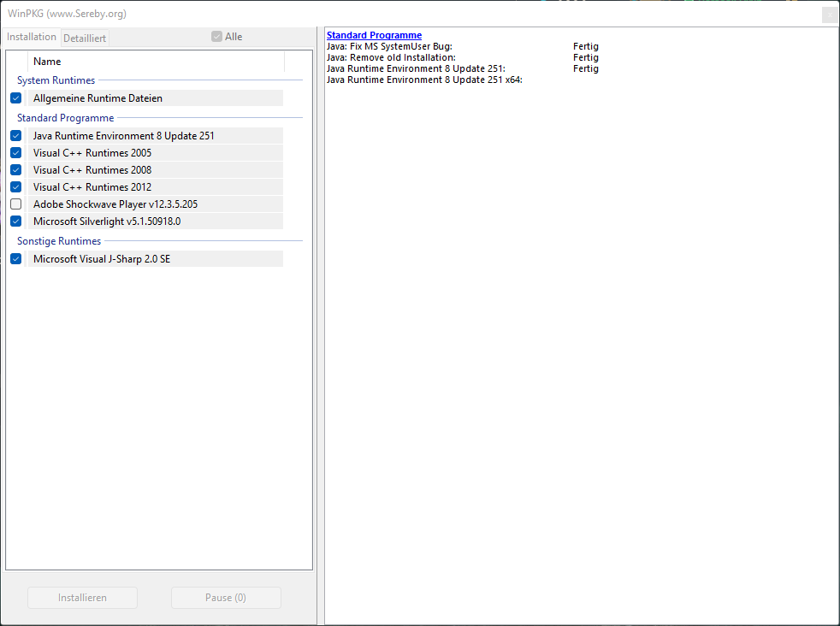840x626 pixels.
Task: Select the Java Runtime Environment 8 Update 251 row
Action: pyautogui.click(x=156, y=135)
